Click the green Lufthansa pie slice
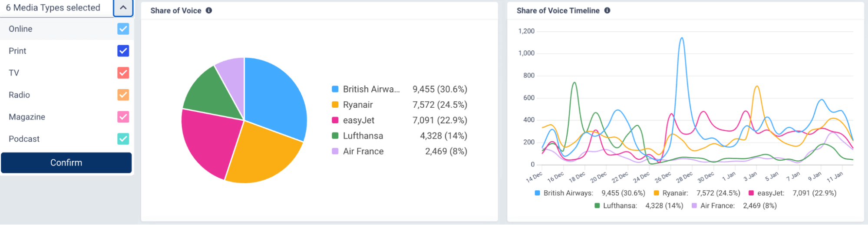This screenshot has width=868, height=225. pos(208,93)
